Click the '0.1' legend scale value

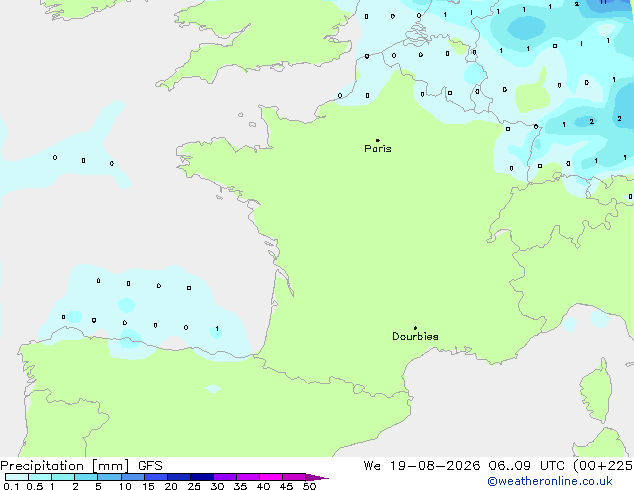point(11,486)
